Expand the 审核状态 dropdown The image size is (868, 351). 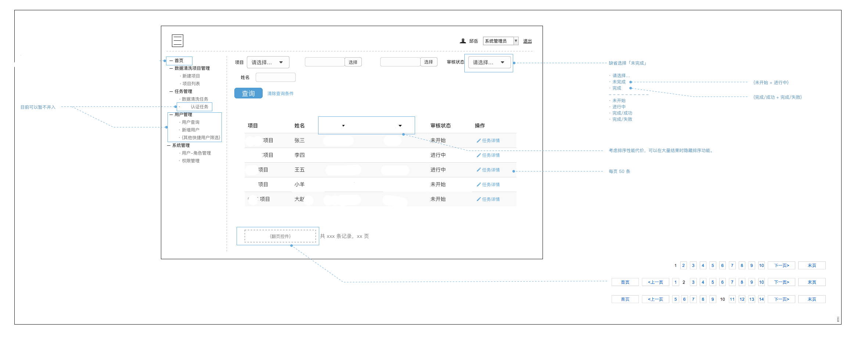[x=489, y=62]
